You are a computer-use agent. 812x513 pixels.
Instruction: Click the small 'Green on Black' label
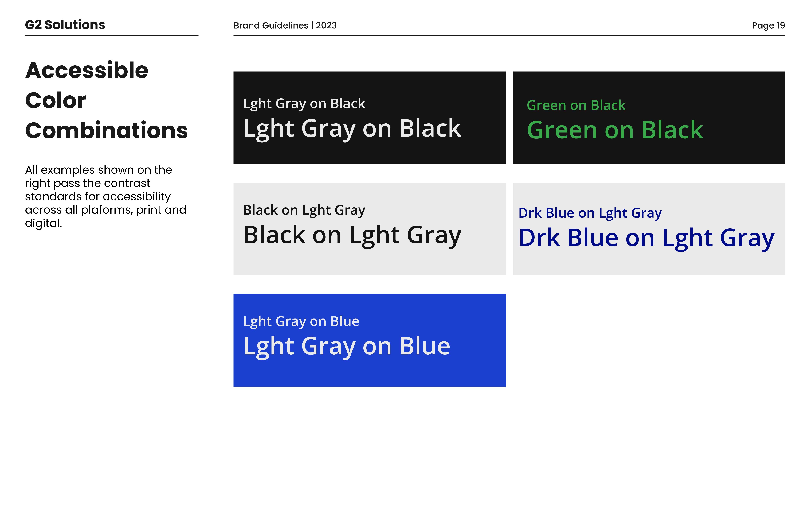(x=576, y=105)
